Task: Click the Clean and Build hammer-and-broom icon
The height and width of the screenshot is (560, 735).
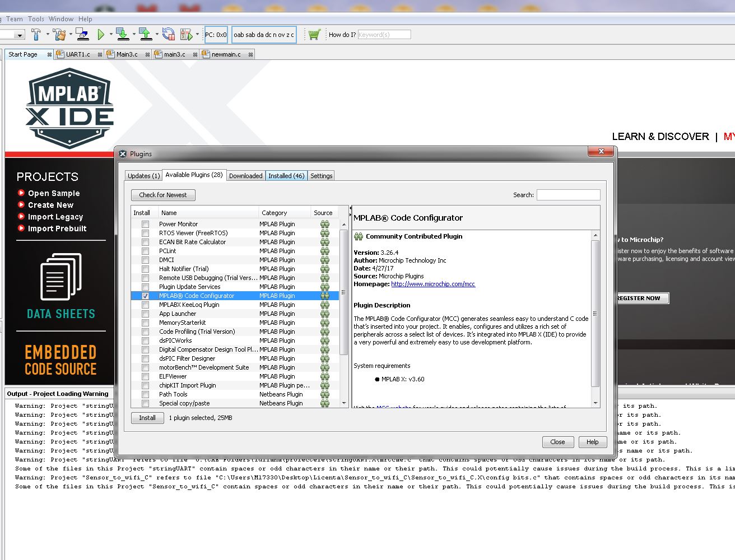Action: click(59, 34)
